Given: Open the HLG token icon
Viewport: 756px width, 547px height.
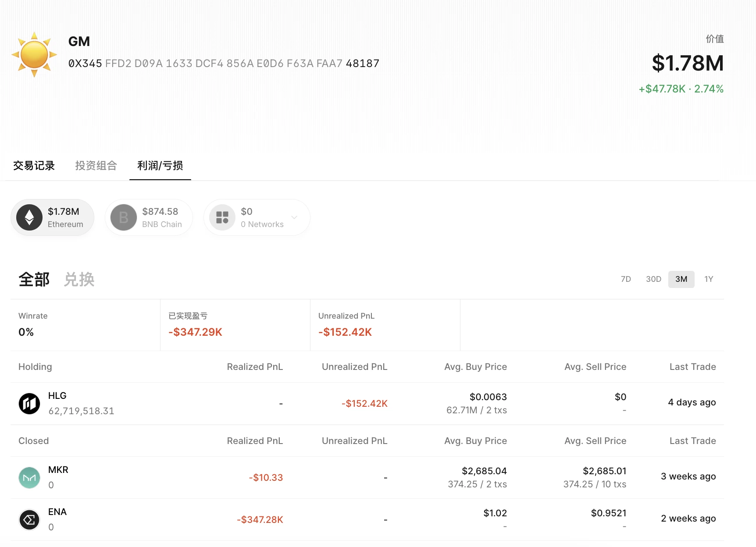Looking at the screenshot, I should tap(29, 403).
